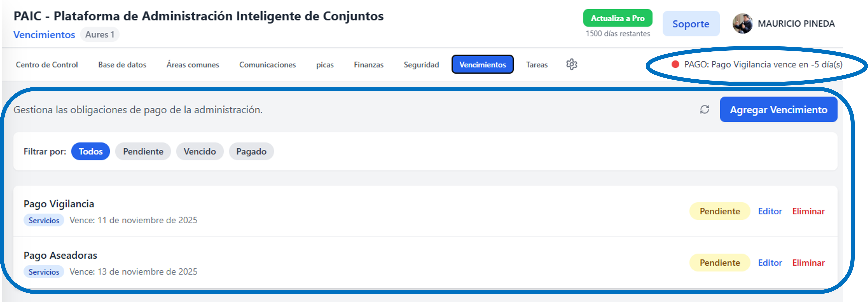Open the settings gear in the navigation bar
The height and width of the screenshot is (302, 868).
pos(572,64)
